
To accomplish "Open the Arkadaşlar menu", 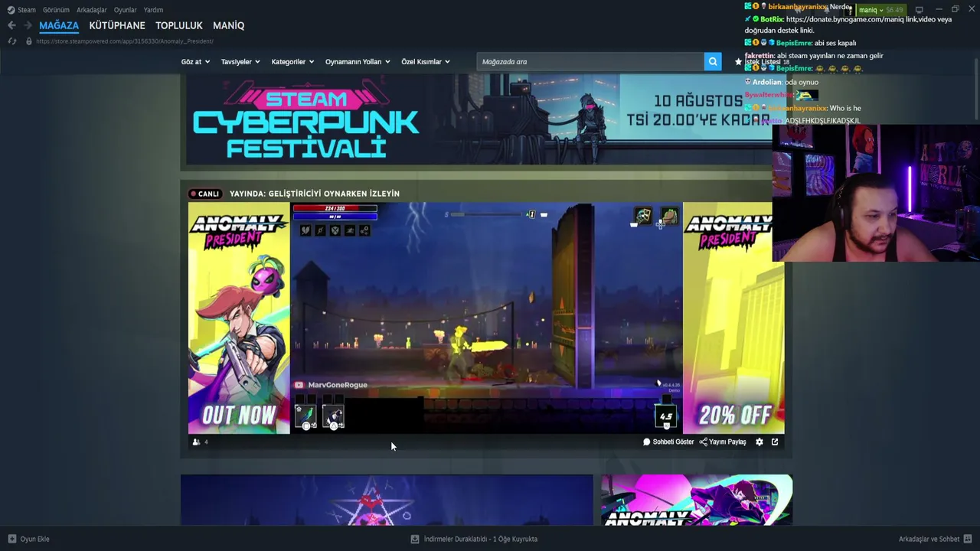I will [92, 10].
